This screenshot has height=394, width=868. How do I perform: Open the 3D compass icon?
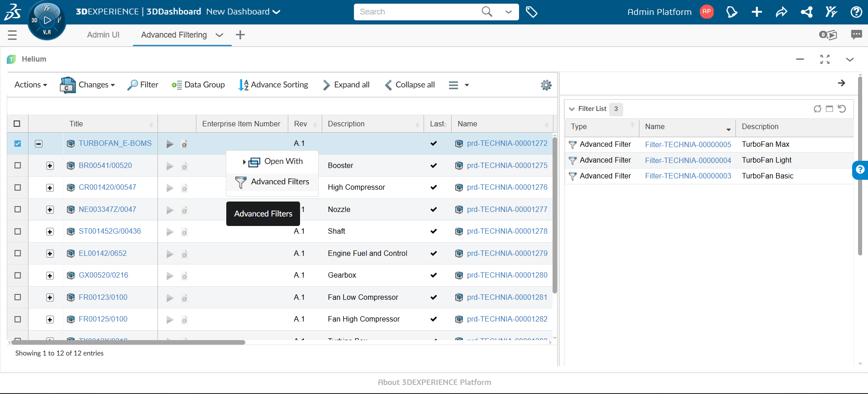point(47,20)
